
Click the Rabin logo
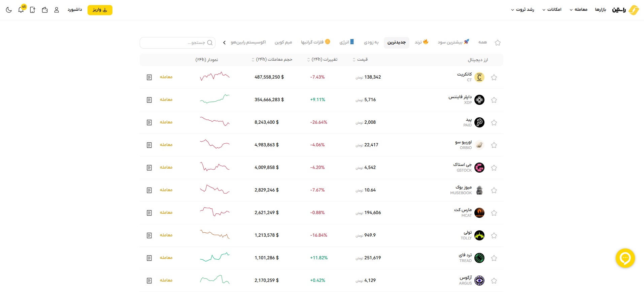pos(625,10)
